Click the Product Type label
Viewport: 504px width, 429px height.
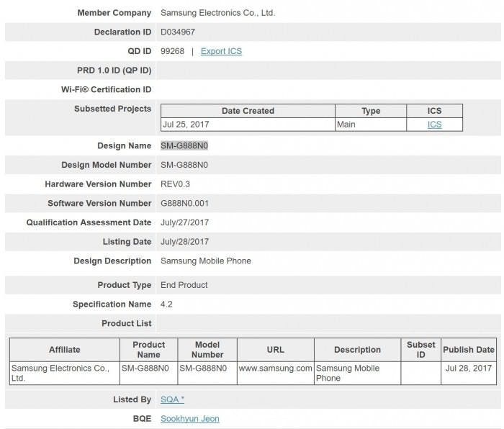(125, 285)
